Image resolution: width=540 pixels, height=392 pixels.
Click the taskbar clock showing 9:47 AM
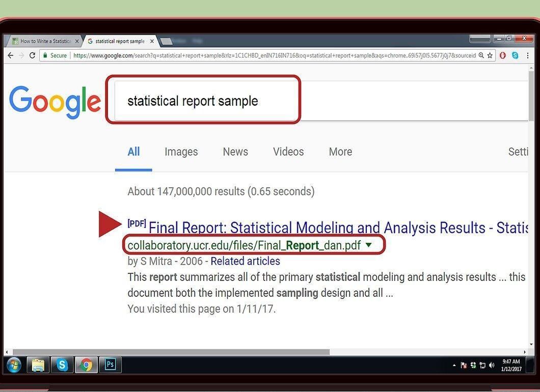coord(511,365)
